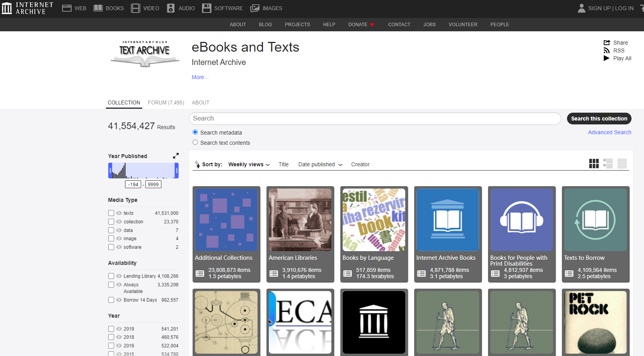Image resolution: width=644 pixels, height=356 pixels.
Task: Open the Weekly views sort dropdown
Action: (x=249, y=164)
